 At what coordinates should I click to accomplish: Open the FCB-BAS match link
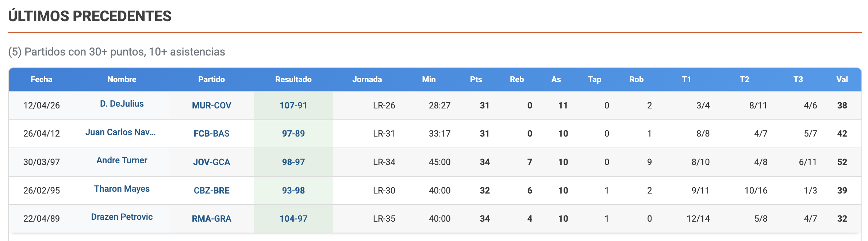(211, 134)
